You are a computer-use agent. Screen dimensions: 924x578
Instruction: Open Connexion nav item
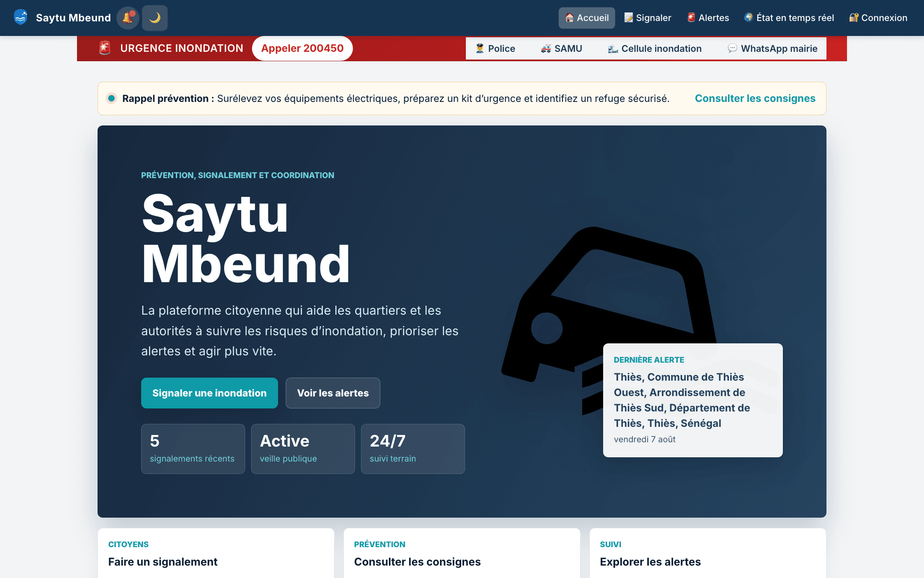coord(878,18)
